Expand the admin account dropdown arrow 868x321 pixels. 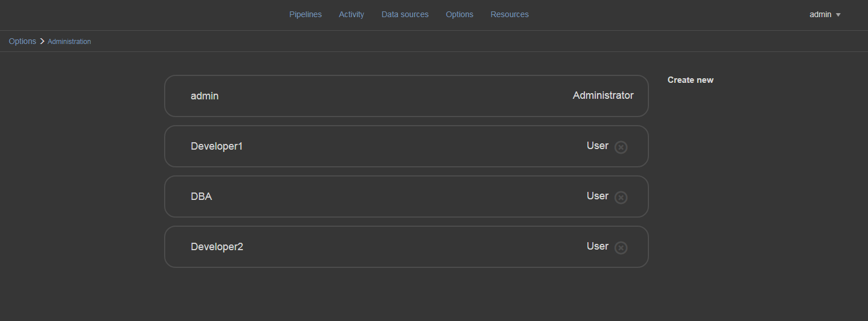[838, 15]
